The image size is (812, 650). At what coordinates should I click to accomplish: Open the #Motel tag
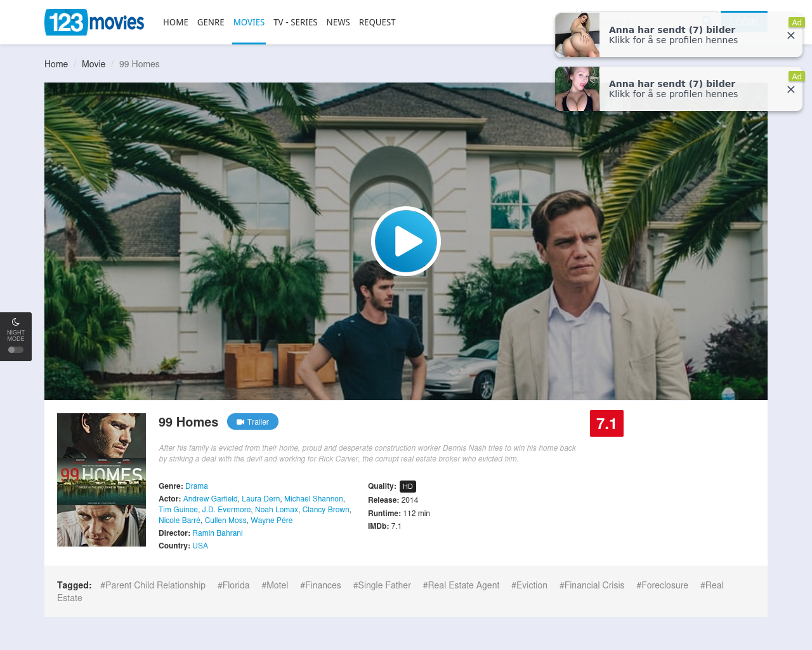275,585
